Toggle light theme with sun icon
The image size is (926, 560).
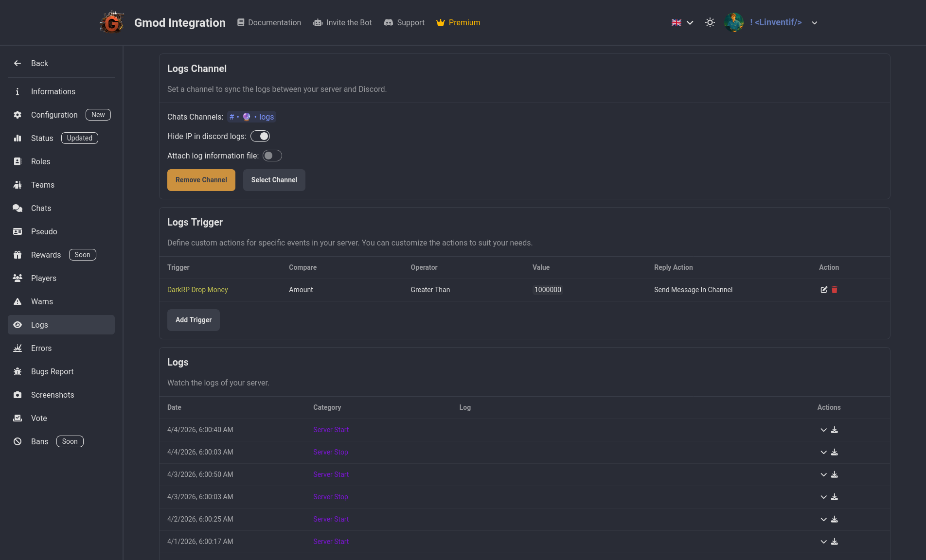[x=710, y=23]
